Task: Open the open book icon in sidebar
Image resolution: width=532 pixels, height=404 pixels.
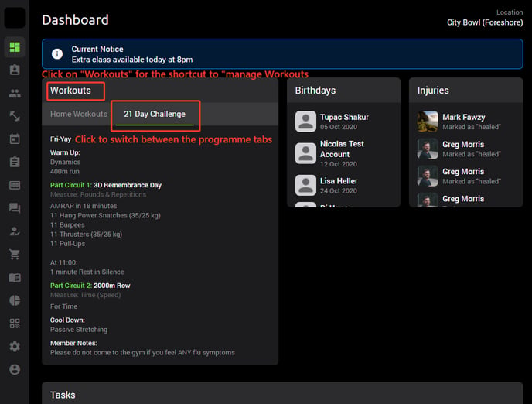Action: point(15,277)
